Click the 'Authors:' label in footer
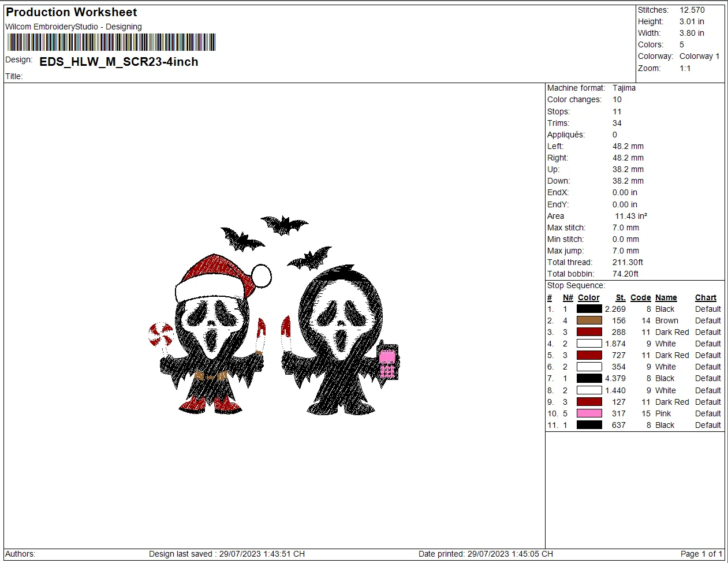 pos(20,554)
